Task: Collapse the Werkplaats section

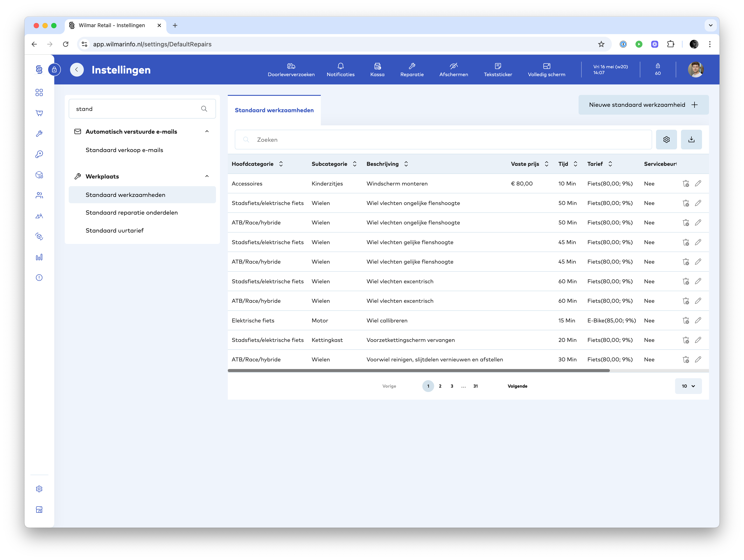Action: (x=207, y=176)
